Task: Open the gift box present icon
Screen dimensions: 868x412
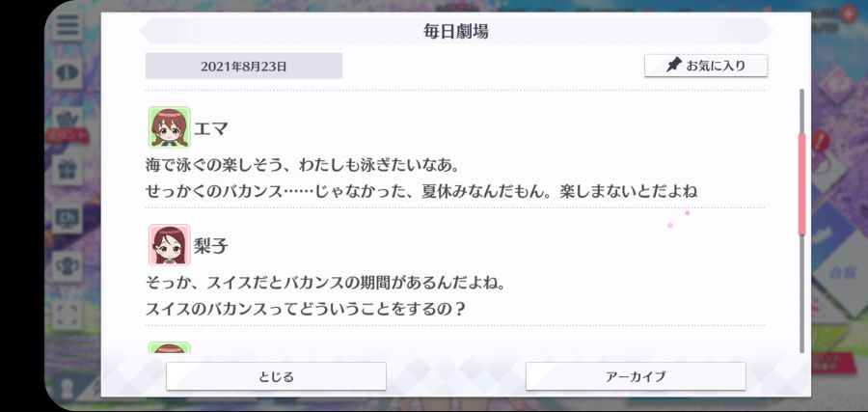Action: coord(68,170)
